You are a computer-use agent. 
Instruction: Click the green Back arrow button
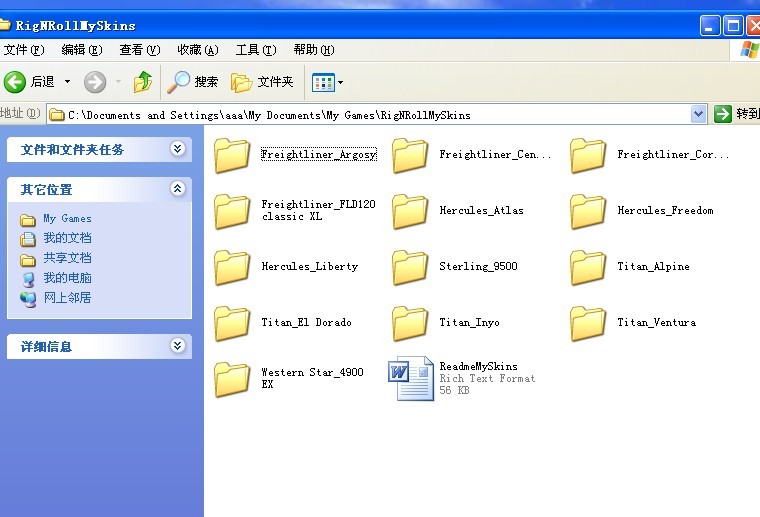click(15, 82)
